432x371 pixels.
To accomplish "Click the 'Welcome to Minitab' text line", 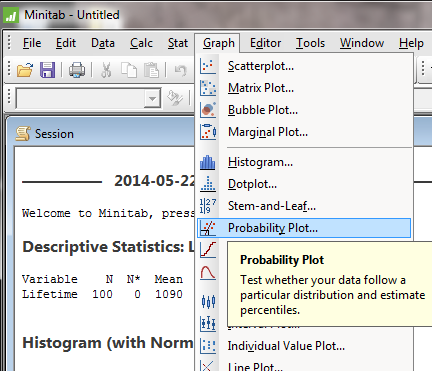I will 109,213.
